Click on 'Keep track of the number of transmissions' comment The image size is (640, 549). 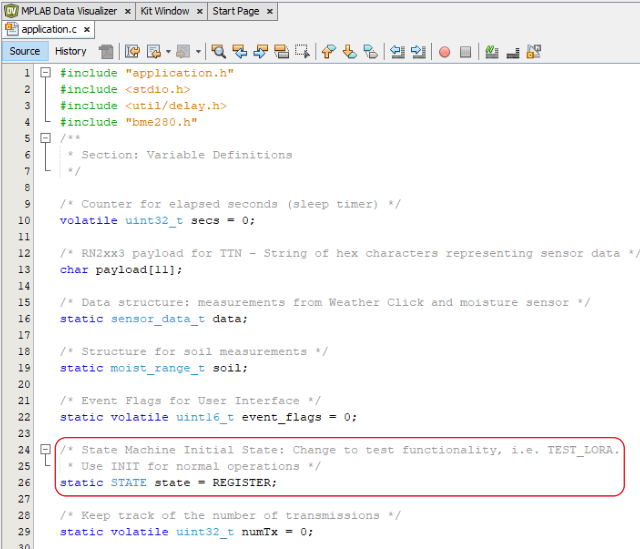(x=230, y=516)
